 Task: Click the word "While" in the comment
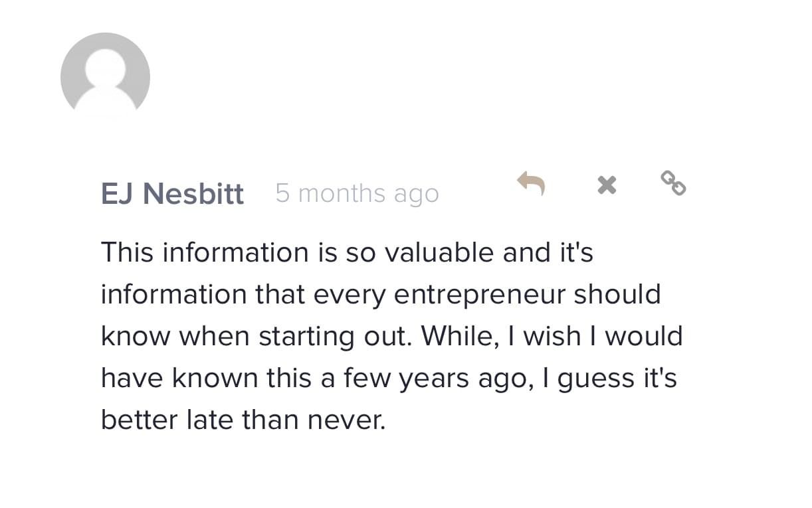tap(459, 336)
